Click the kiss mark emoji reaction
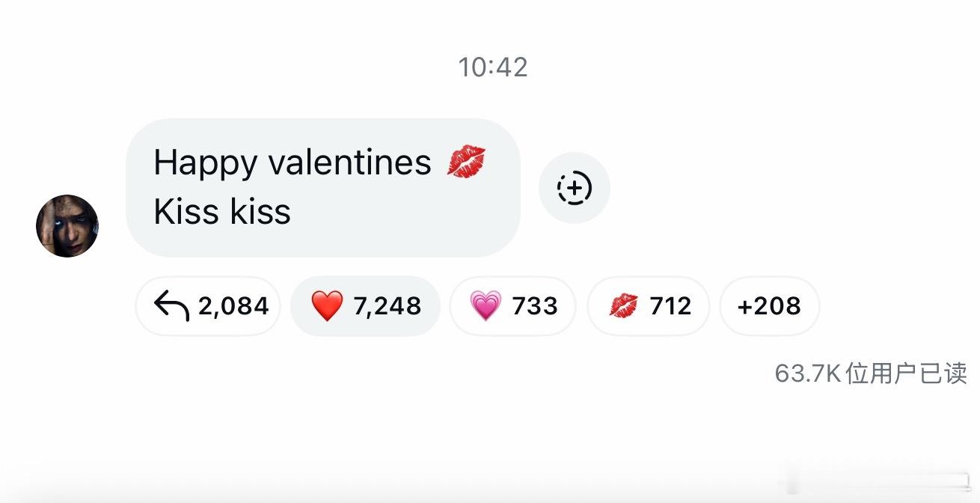The height and width of the screenshot is (503, 980). point(623,305)
